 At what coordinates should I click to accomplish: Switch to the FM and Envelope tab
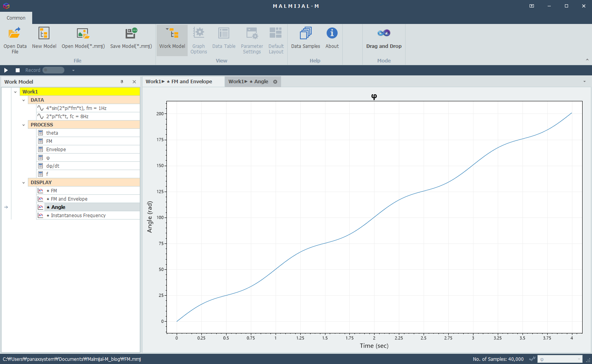click(x=183, y=82)
